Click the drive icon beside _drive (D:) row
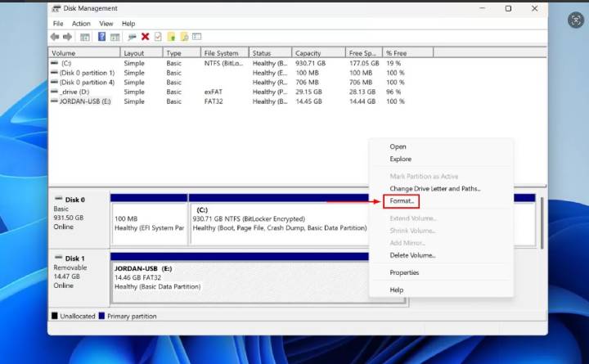Screen dimensions: 589x364 tap(55, 92)
